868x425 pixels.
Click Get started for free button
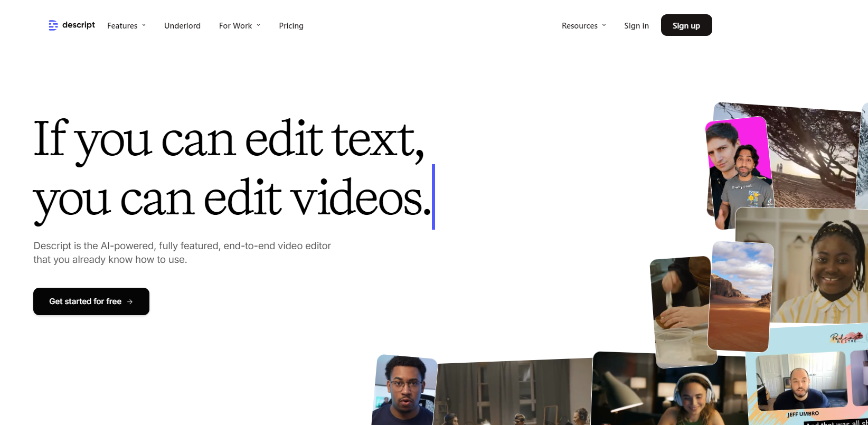coord(91,301)
